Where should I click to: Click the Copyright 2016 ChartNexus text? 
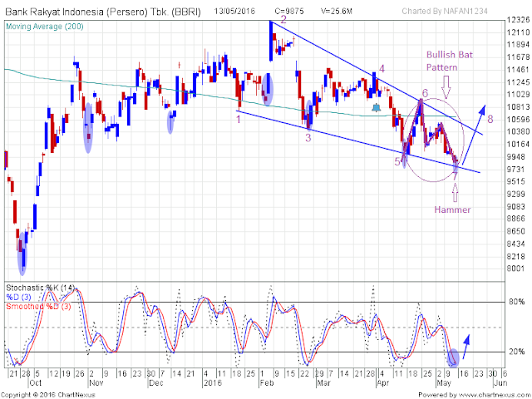click(x=48, y=395)
